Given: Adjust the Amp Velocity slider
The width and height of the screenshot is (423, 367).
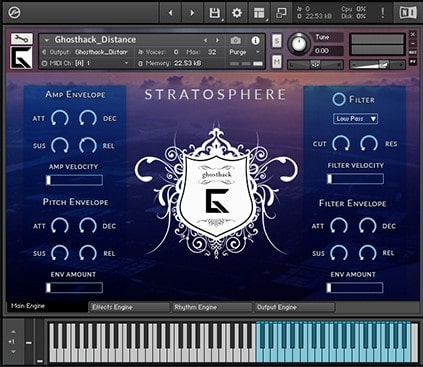Looking at the screenshot, I should pyautogui.click(x=74, y=180).
